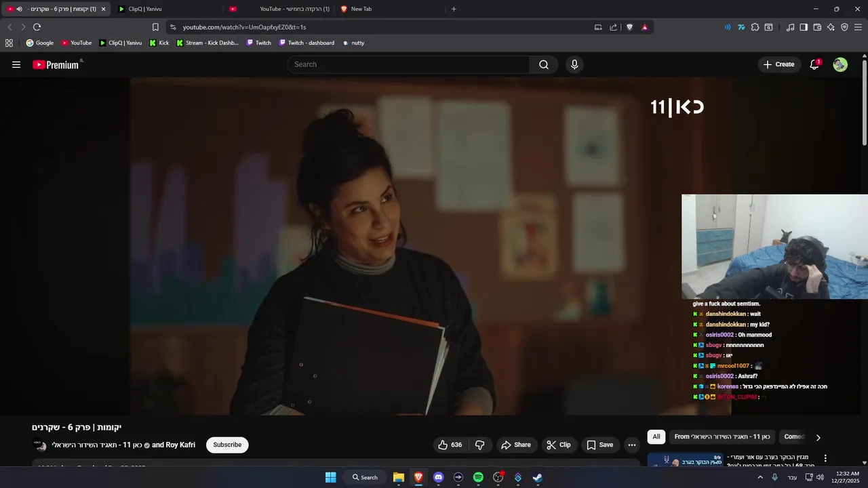Viewport: 868px width, 488px height.
Task: Like the video (636 likes)
Action: (x=450, y=445)
